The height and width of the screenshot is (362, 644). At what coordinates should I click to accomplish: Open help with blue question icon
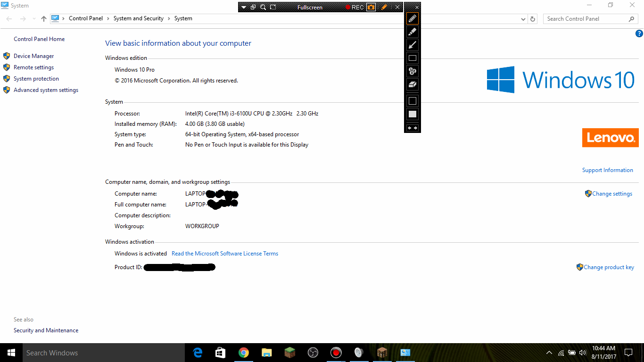pyautogui.click(x=639, y=33)
